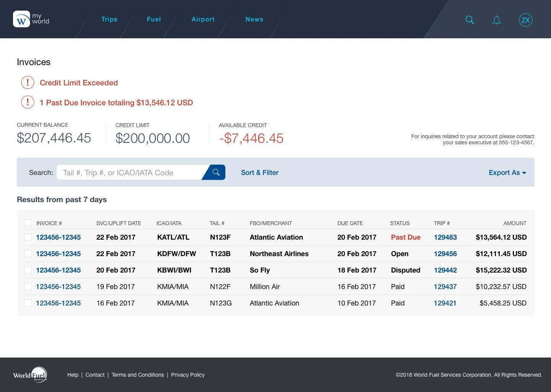Screen dimensions: 551x392
Task: Check the Million Air invoice checkbox
Action: (28, 286)
